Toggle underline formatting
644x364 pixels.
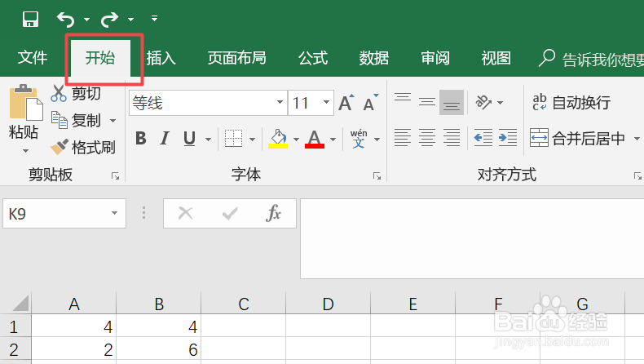coord(189,139)
